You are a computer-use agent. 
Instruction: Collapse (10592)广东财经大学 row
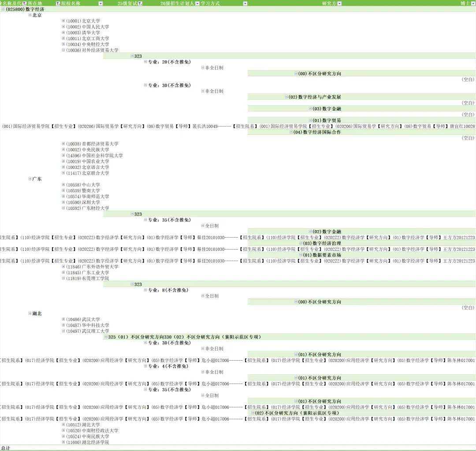(x=63, y=208)
